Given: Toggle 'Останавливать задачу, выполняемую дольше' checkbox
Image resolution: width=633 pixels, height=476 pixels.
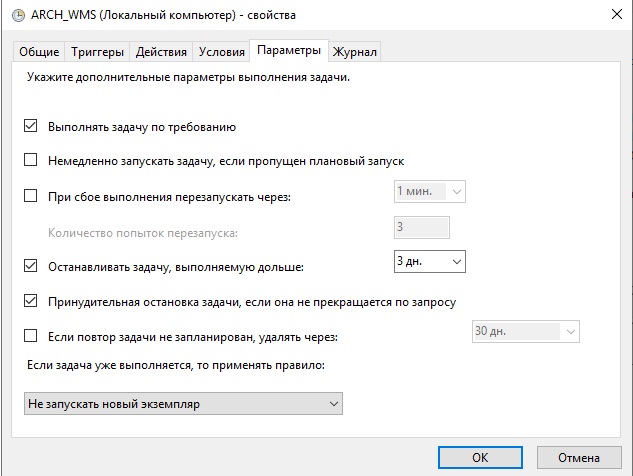Looking at the screenshot, I should (x=30, y=267).
